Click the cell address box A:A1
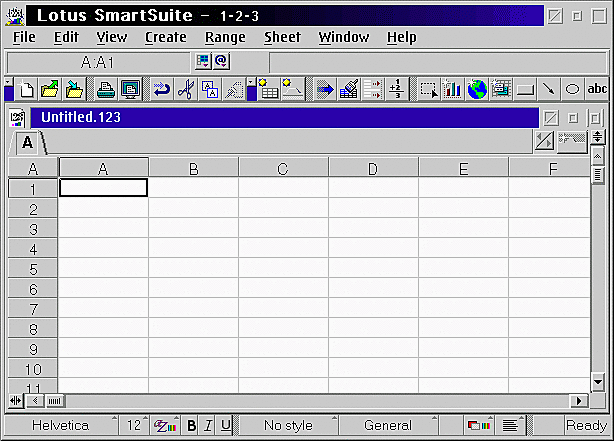614x441 pixels. point(98,62)
